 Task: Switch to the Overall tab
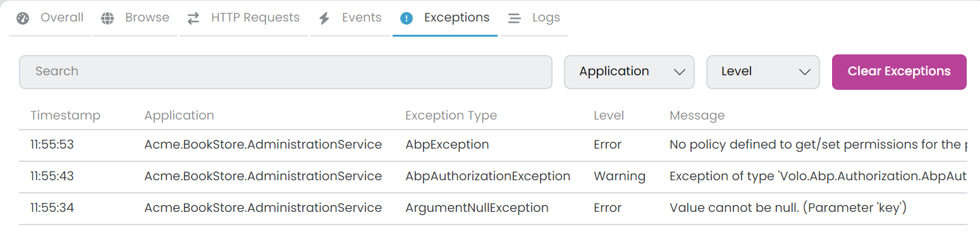(51, 18)
